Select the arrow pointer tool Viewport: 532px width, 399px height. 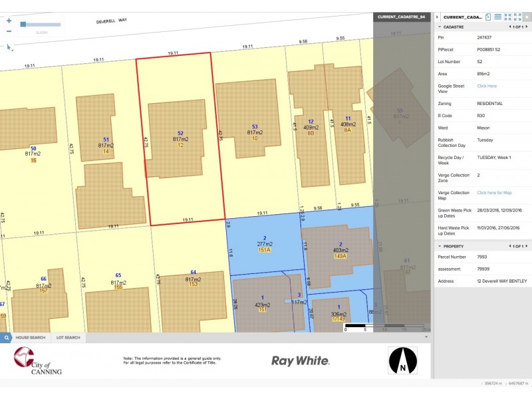(x=9, y=47)
